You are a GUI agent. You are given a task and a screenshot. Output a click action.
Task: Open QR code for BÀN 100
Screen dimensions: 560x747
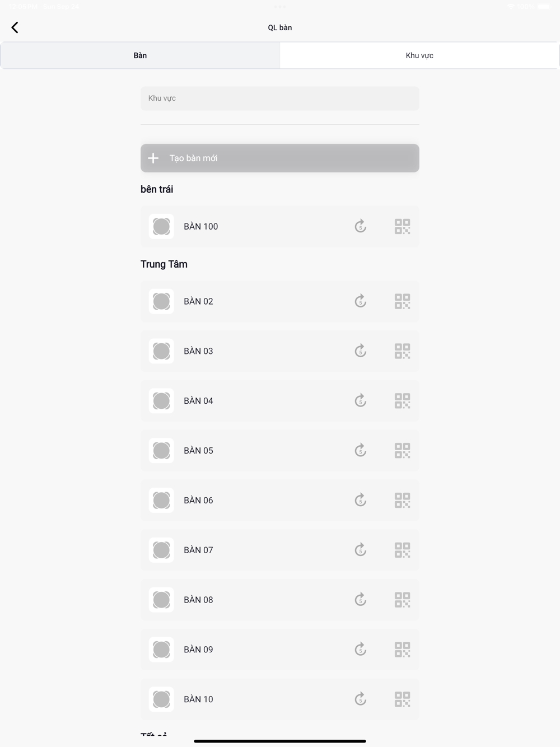tap(402, 226)
